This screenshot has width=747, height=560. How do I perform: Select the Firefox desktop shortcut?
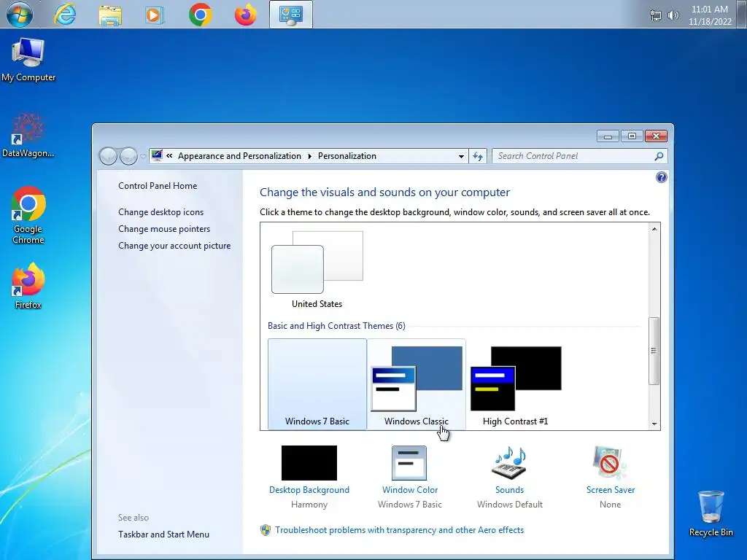28,286
